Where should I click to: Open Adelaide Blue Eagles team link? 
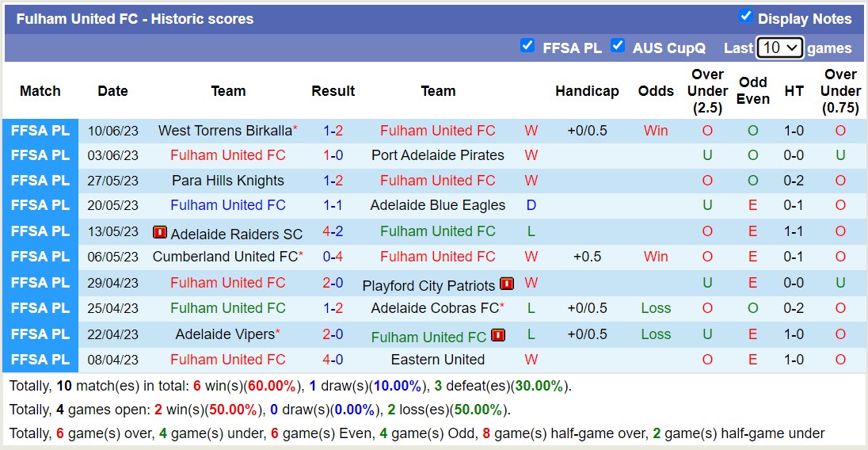coord(438,205)
